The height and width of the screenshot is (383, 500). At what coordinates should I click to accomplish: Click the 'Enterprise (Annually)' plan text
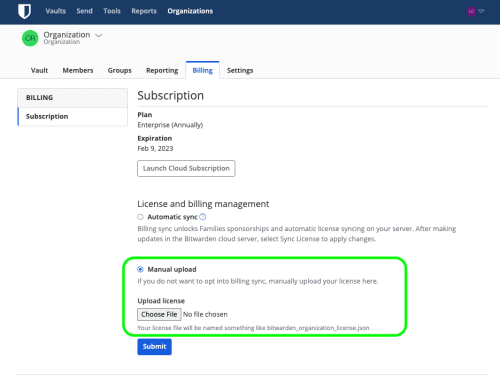[x=170, y=125]
